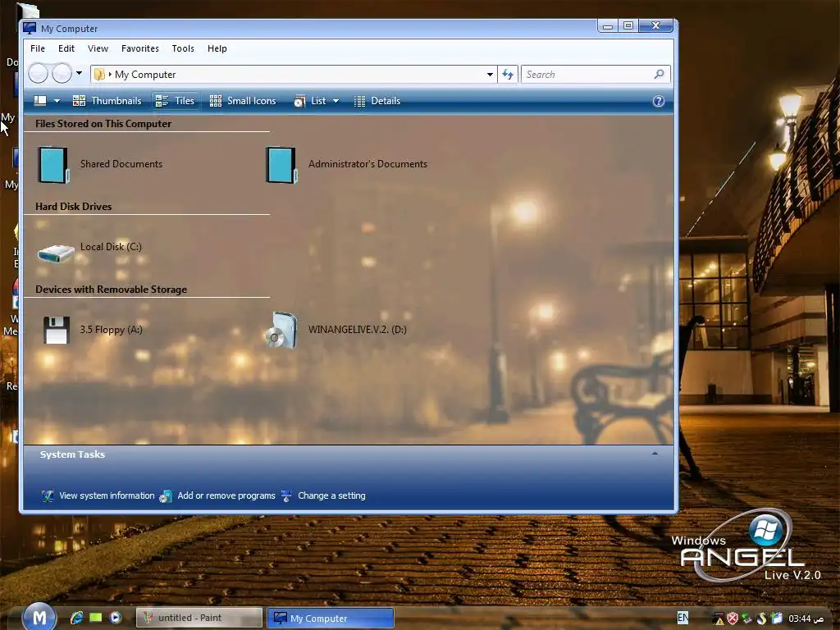Open the Help menu

coord(217,48)
